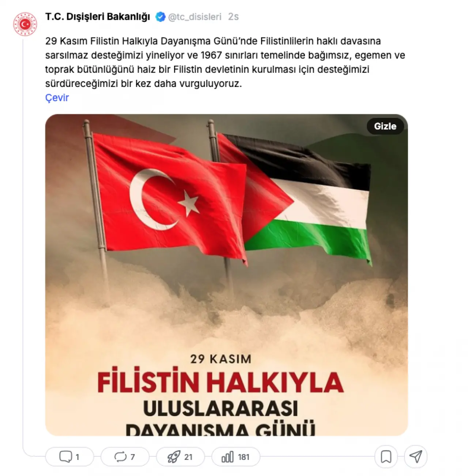Hide the image using Gizle
The width and height of the screenshot is (468, 476).
pyautogui.click(x=385, y=126)
